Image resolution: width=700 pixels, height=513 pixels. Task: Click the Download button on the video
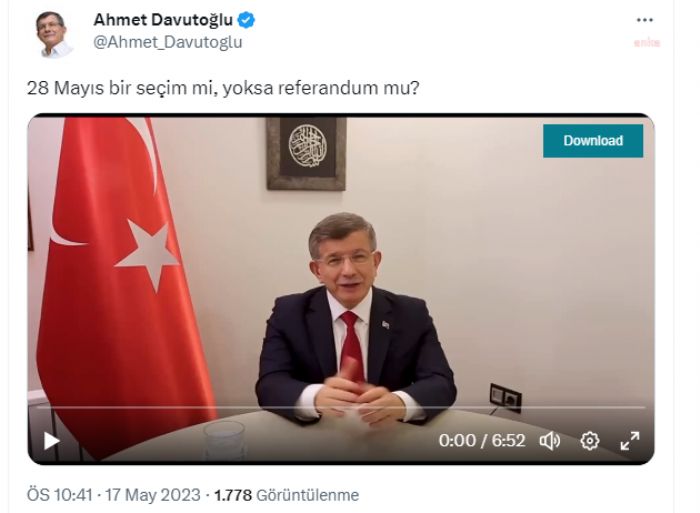(x=593, y=141)
